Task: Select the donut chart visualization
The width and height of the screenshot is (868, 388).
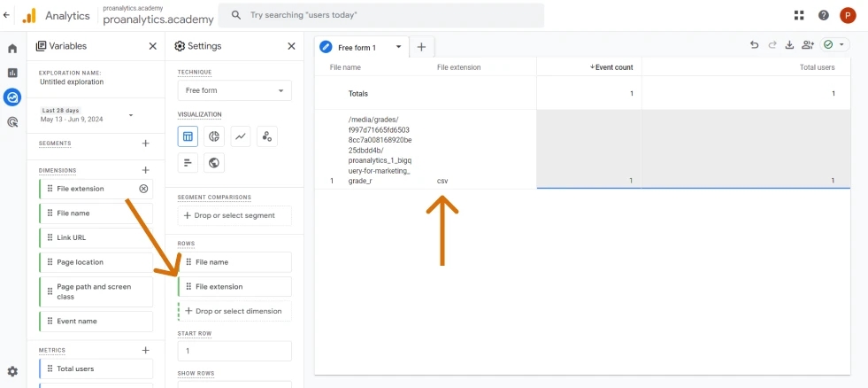Action: pyautogui.click(x=214, y=136)
